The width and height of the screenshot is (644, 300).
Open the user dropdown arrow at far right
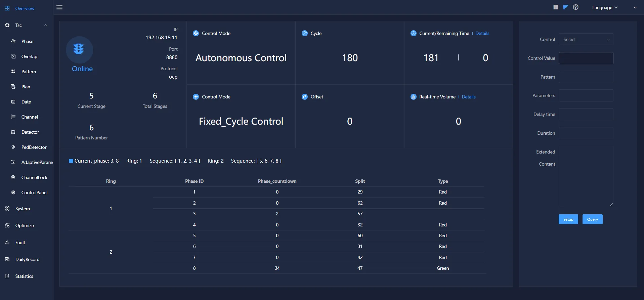(x=635, y=7)
